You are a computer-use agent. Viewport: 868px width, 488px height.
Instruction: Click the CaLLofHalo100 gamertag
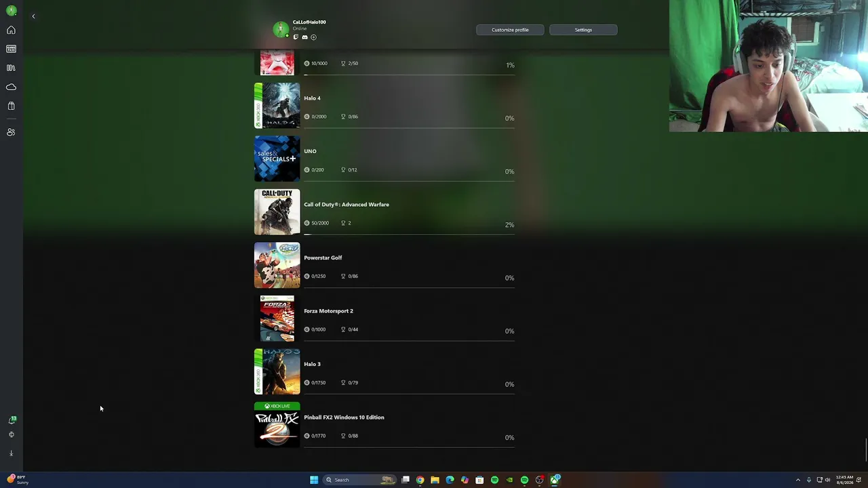pos(309,22)
